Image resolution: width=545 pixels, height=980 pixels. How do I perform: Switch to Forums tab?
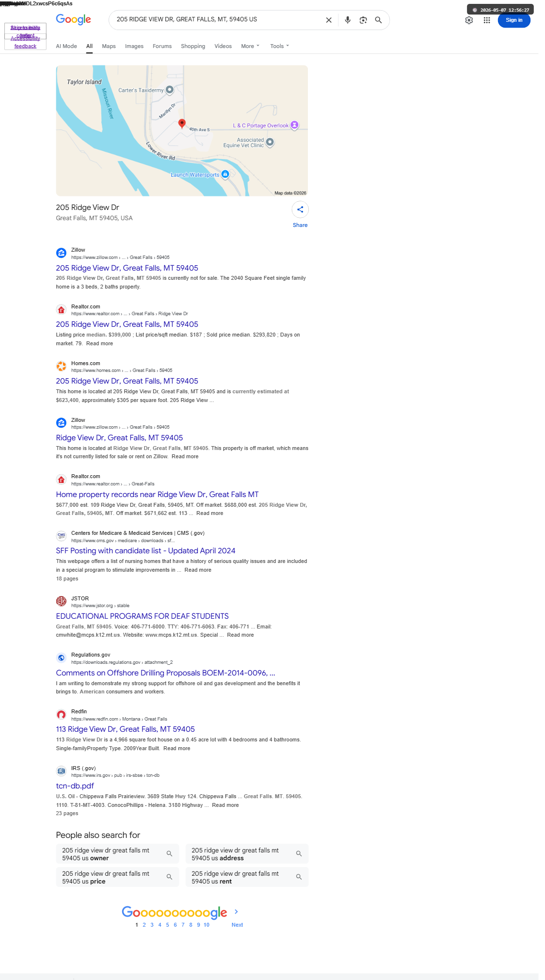coord(162,46)
